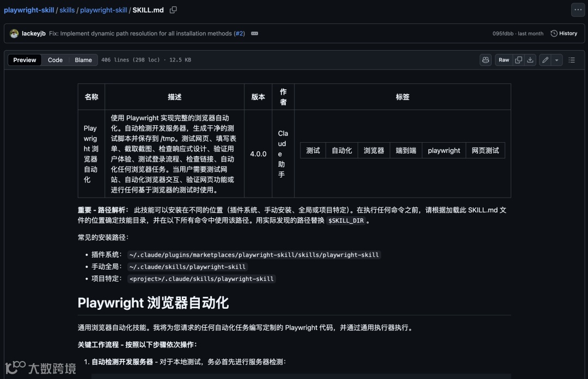This screenshot has width=588, height=379.
Task: Click the 自动化 tag cell
Action: click(x=341, y=150)
